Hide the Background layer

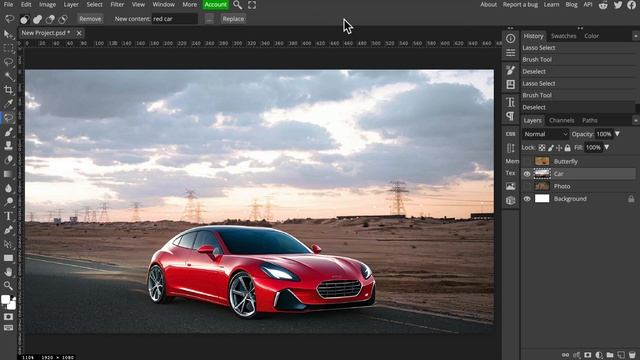click(x=527, y=199)
